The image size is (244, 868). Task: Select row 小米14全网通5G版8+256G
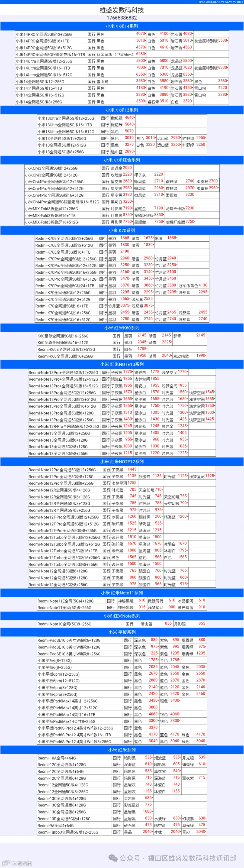pos(122,101)
